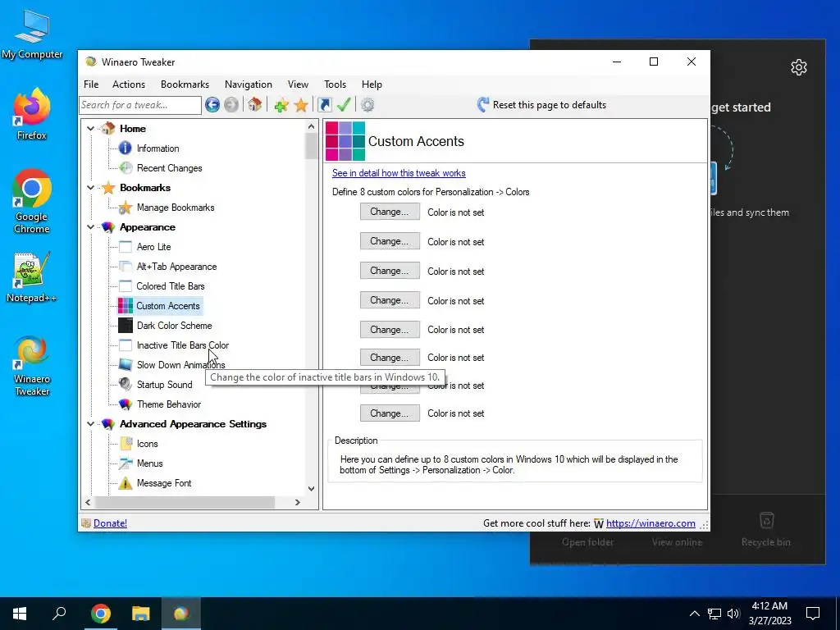The width and height of the screenshot is (840, 630).
Task: Click the blue Back navigation arrow
Action: 212,105
